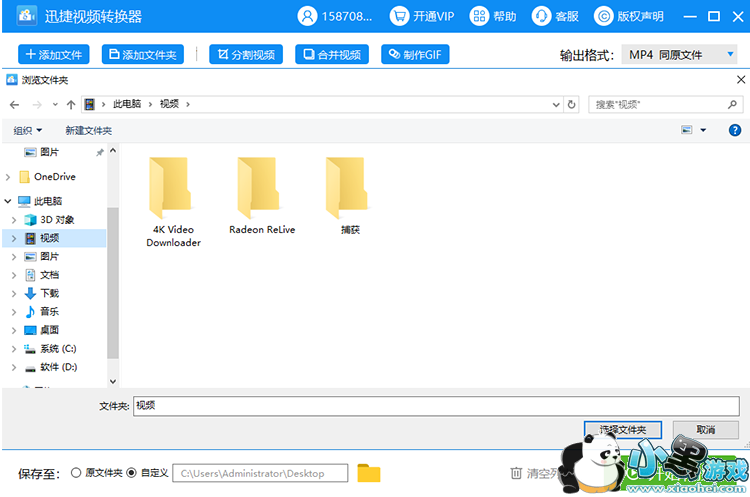Click the 选择文件夹 button

pos(623,430)
